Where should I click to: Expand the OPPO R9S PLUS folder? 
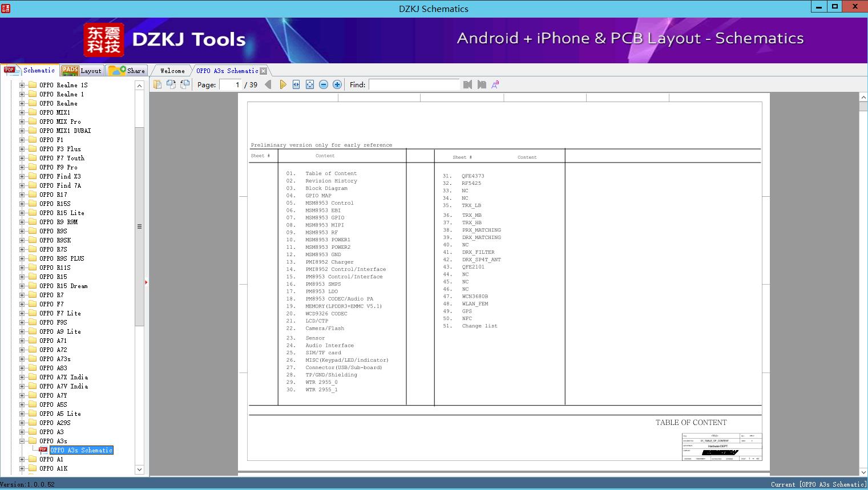click(x=22, y=258)
